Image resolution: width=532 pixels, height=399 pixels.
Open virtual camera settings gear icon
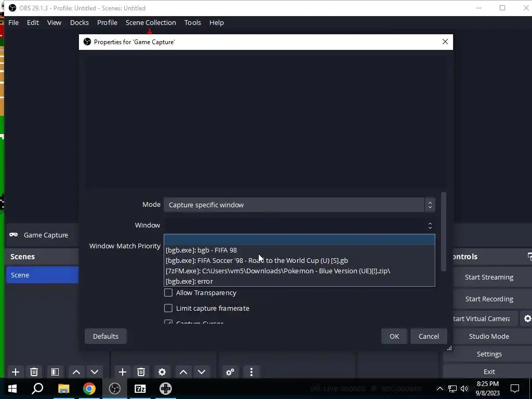[x=527, y=318]
